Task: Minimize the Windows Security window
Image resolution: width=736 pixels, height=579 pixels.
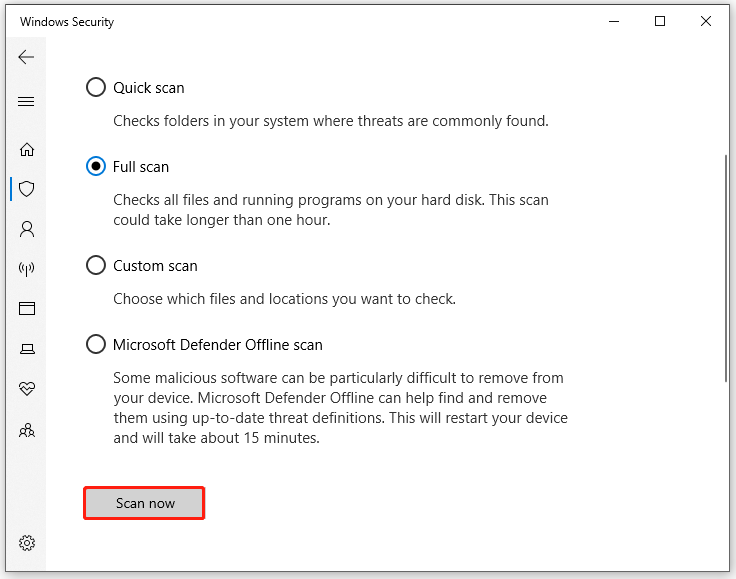Action: [x=614, y=21]
